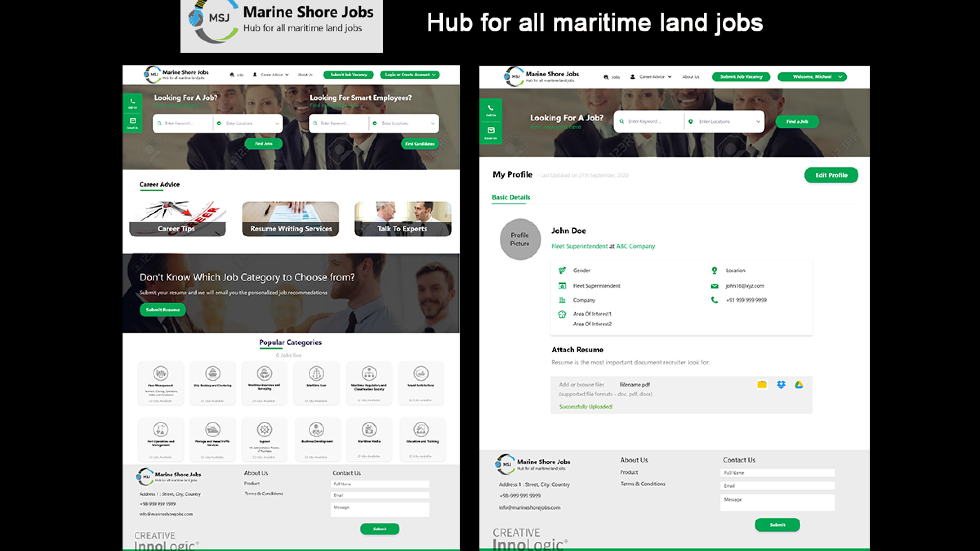
Task: Open the Maritime Media category icon
Action: [x=369, y=430]
